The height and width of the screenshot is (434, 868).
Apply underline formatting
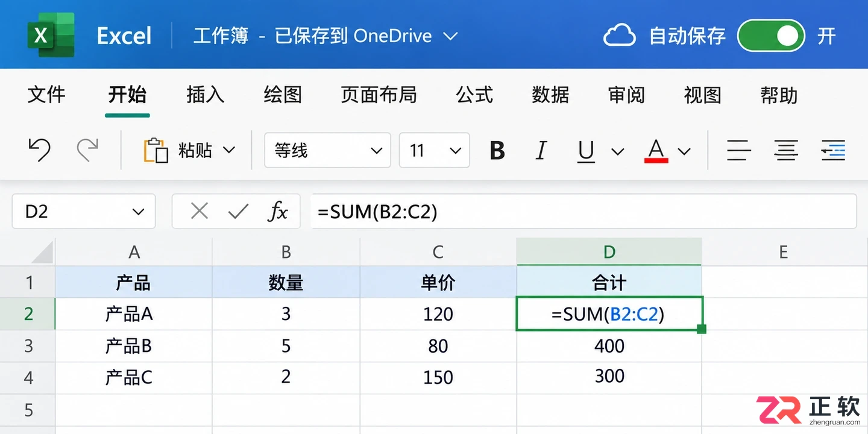tap(586, 151)
